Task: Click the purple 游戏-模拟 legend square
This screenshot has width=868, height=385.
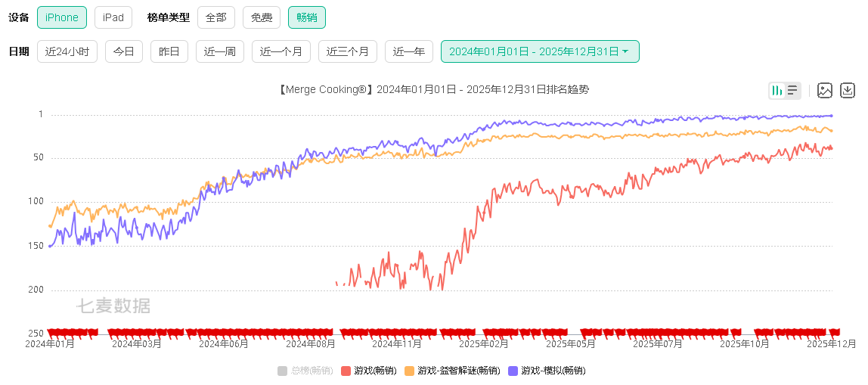Action: click(513, 371)
